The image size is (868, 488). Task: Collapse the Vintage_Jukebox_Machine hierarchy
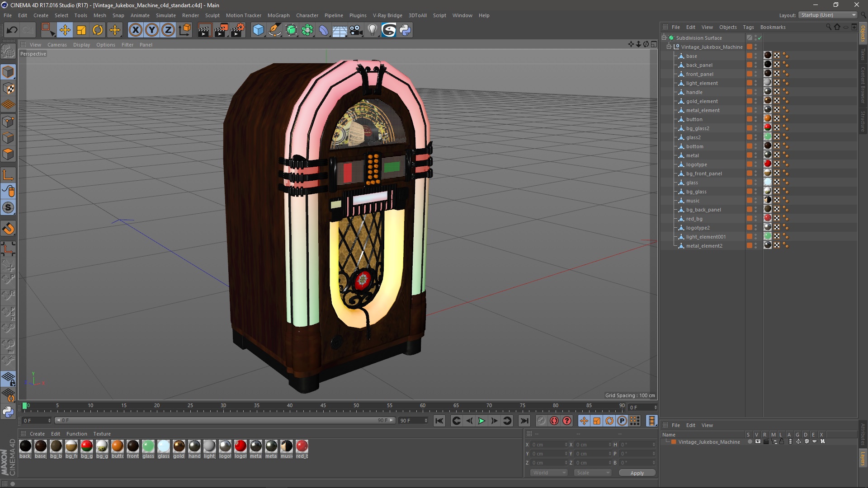669,47
